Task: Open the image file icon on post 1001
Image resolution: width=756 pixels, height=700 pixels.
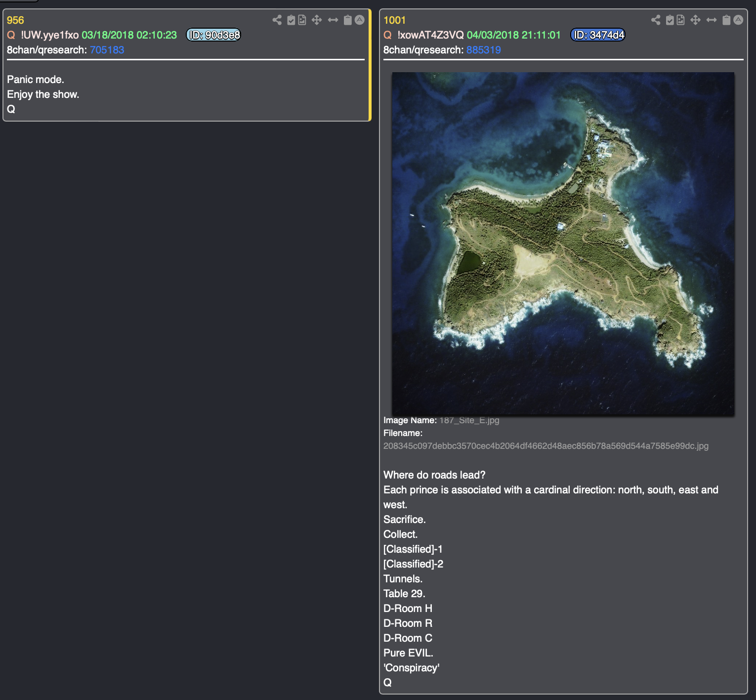Action: coord(680,20)
